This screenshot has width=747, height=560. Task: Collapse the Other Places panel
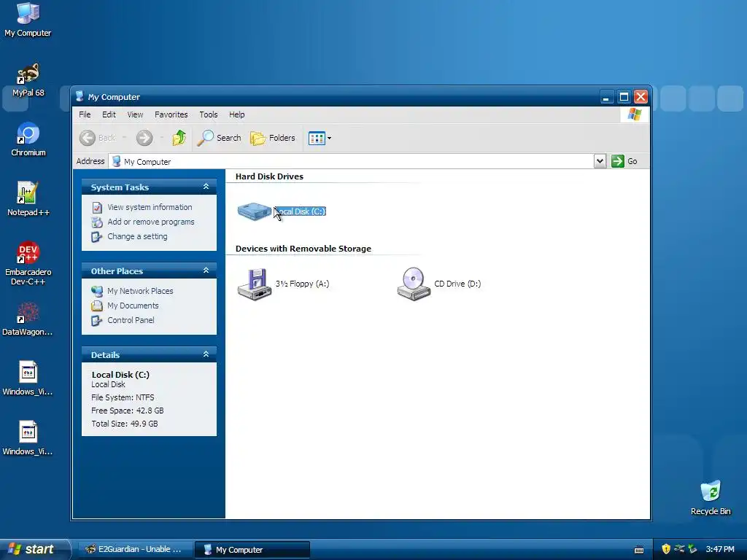206,271
